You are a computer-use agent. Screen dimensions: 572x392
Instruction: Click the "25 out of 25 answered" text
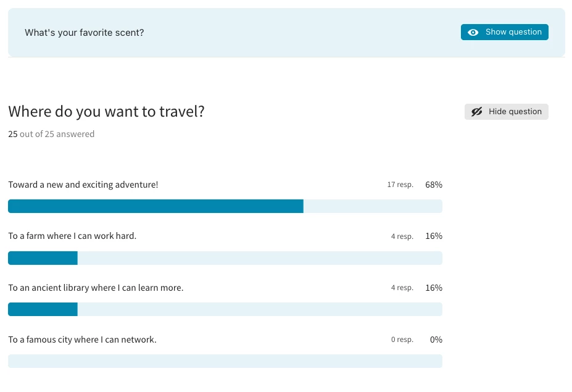point(51,134)
